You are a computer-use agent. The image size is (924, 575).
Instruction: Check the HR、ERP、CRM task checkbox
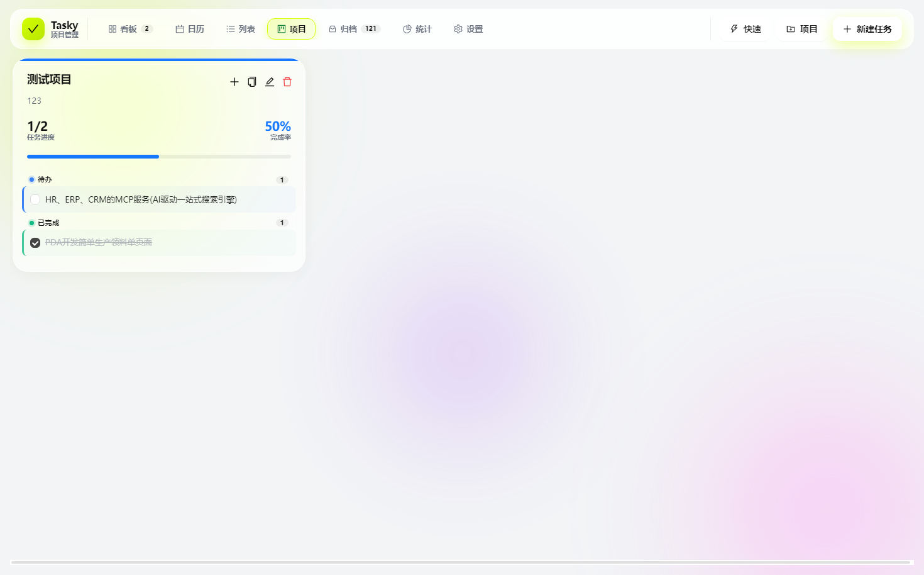click(35, 199)
